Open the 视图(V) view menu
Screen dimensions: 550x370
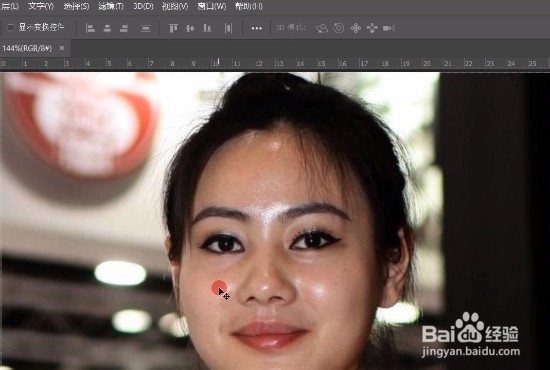[175, 6]
